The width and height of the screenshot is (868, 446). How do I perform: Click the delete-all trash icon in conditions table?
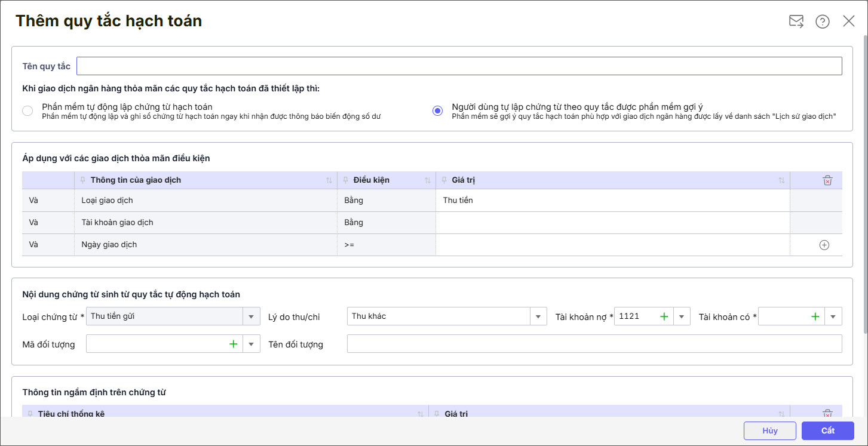(x=827, y=180)
